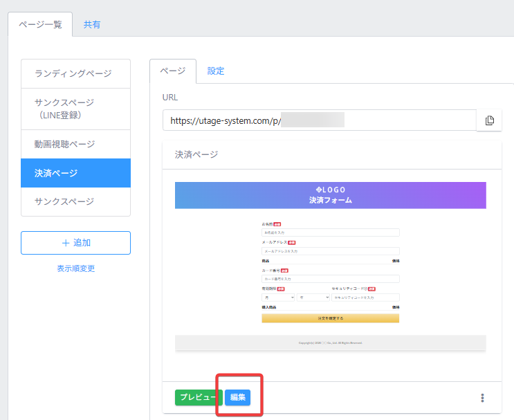This screenshot has width=514, height=420.
Task: Select the ページ一覧 tab
Action: coord(40,24)
